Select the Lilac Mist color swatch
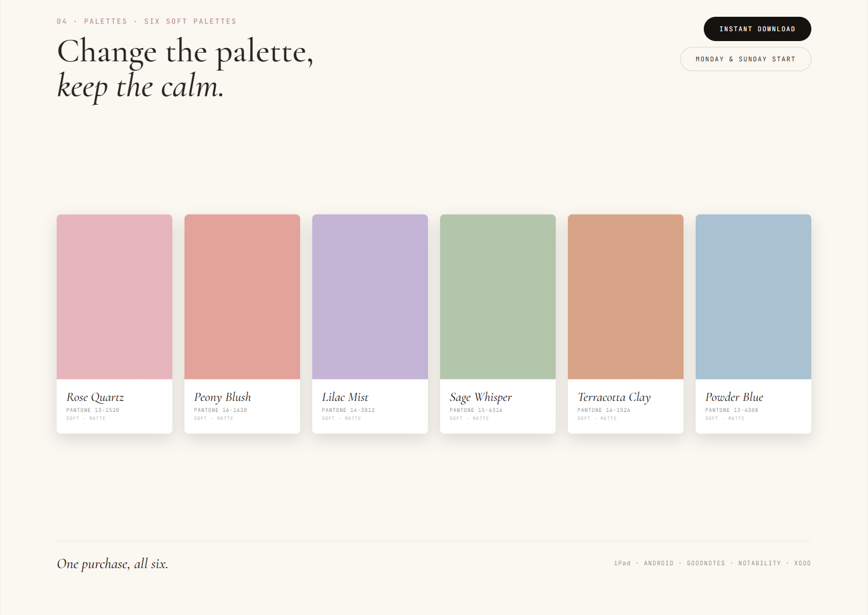 click(x=370, y=297)
